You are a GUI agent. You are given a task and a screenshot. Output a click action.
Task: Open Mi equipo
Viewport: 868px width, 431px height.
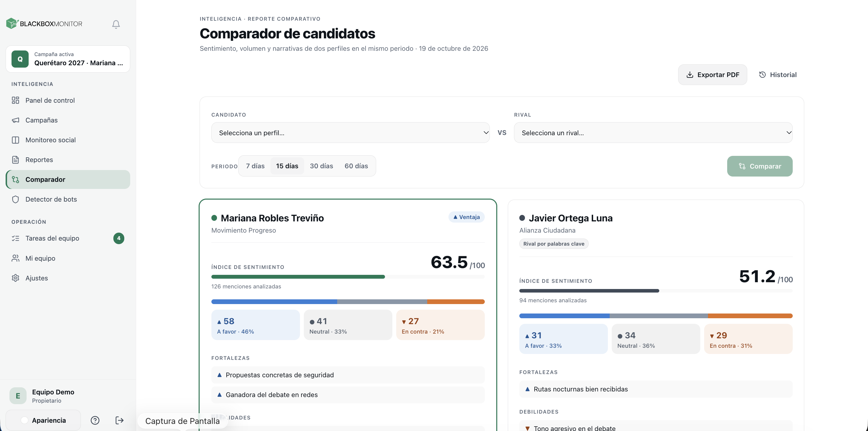click(x=68, y=258)
